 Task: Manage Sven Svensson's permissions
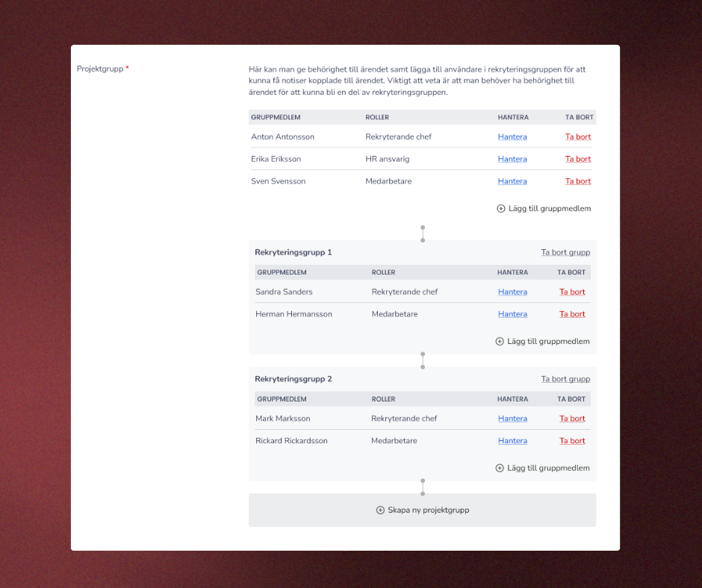(512, 182)
